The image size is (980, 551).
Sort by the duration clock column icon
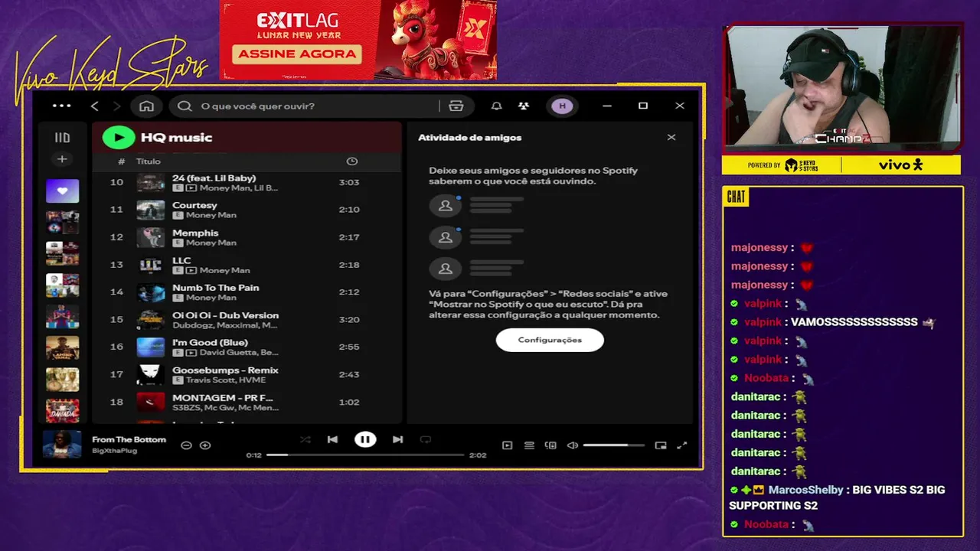pos(351,161)
